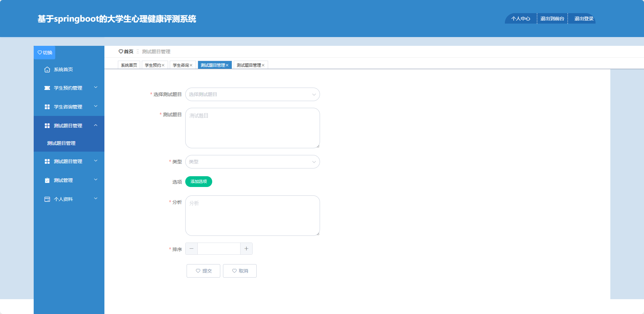
Task: Click the green 添加选项 button
Action: click(x=199, y=182)
